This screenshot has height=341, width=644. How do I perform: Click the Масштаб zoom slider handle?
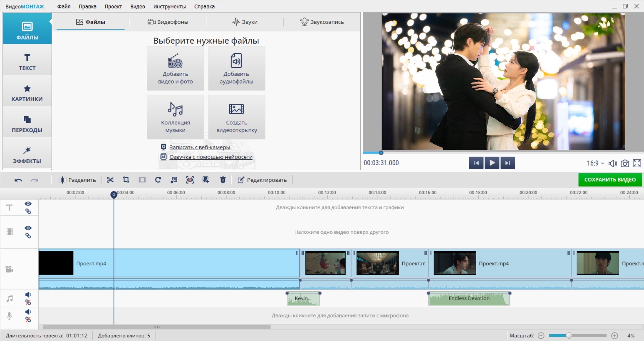pyautogui.click(x=569, y=336)
